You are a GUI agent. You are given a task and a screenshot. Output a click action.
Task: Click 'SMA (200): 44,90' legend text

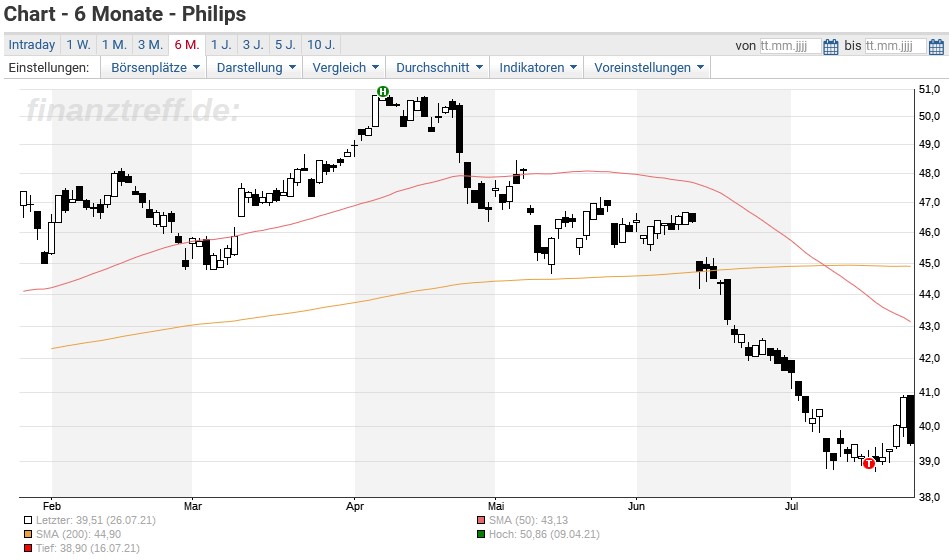[x=78, y=534]
